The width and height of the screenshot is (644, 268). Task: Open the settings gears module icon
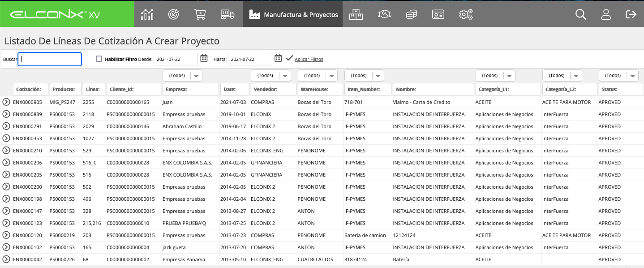[x=466, y=14]
